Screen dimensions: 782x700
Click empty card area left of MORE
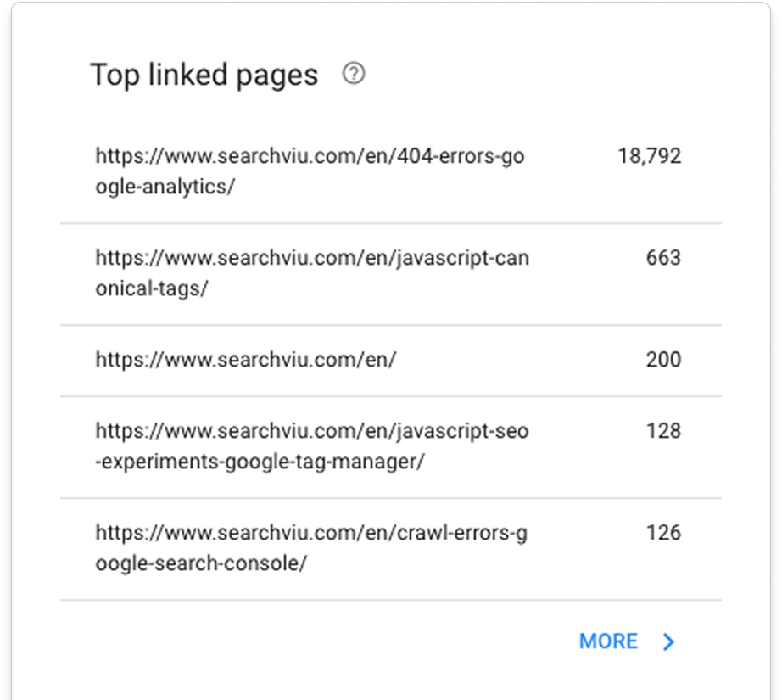322,641
